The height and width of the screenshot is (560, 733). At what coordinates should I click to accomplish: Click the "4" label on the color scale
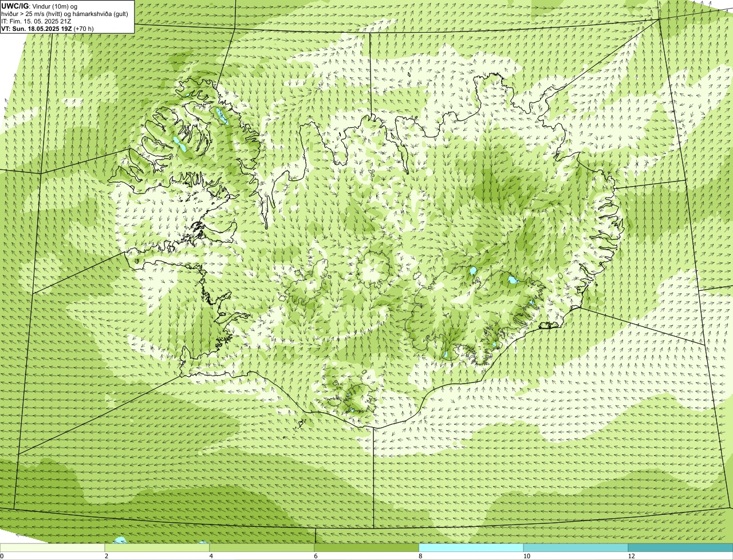(211, 556)
